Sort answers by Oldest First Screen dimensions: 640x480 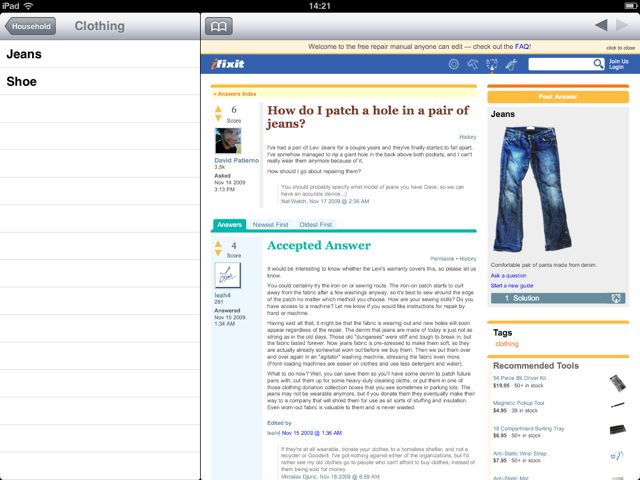pyautogui.click(x=316, y=224)
